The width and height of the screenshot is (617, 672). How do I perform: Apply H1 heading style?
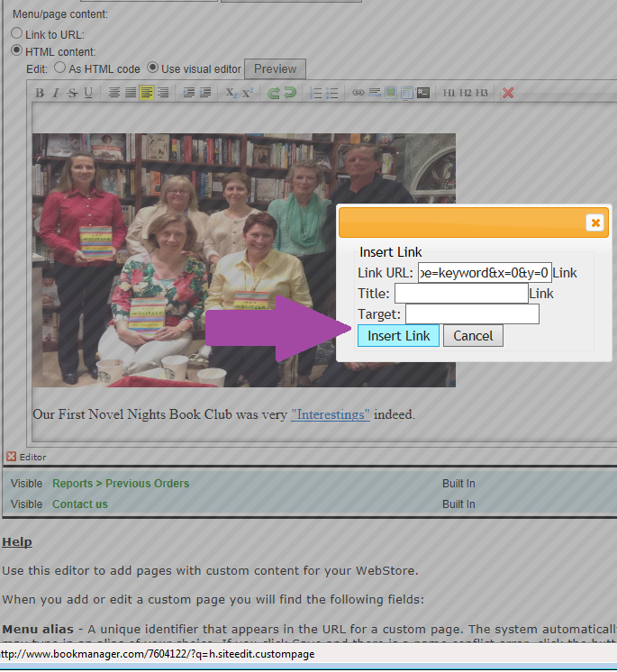point(449,93)
